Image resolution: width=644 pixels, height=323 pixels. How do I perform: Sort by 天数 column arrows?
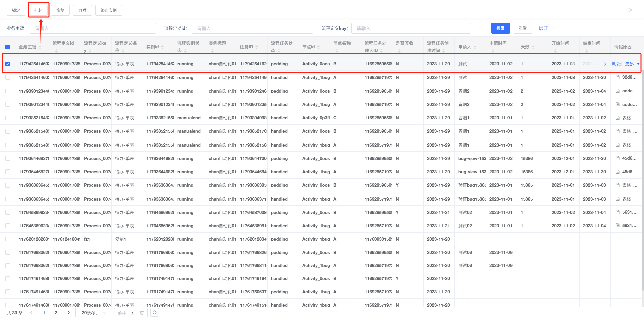click(x=533, y=47)
